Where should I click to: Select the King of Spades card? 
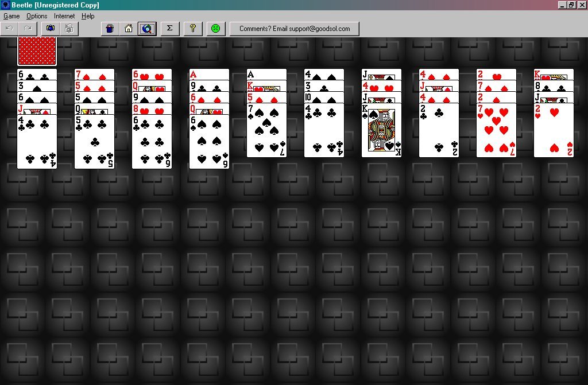pyautogui.click(x=381, y=131)
